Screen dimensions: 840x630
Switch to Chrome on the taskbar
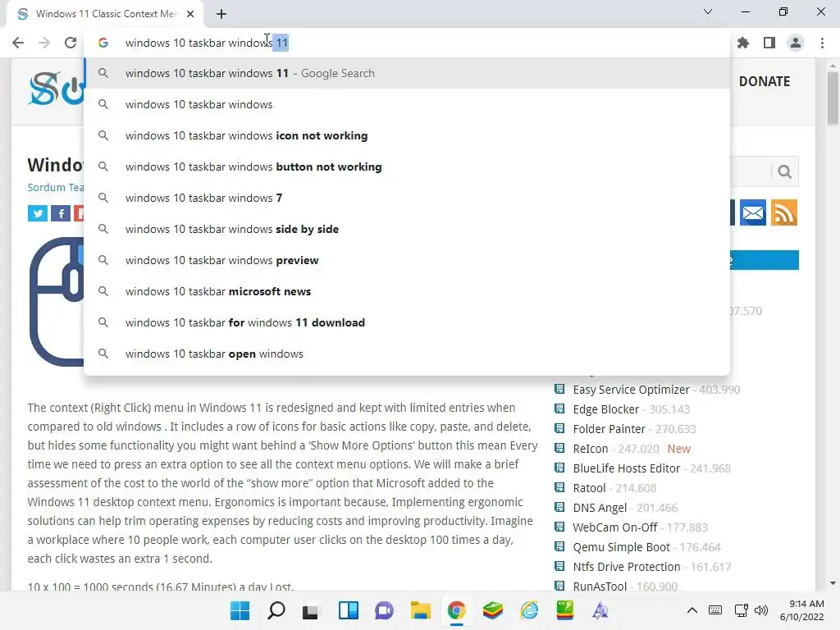tap(456, 610)
